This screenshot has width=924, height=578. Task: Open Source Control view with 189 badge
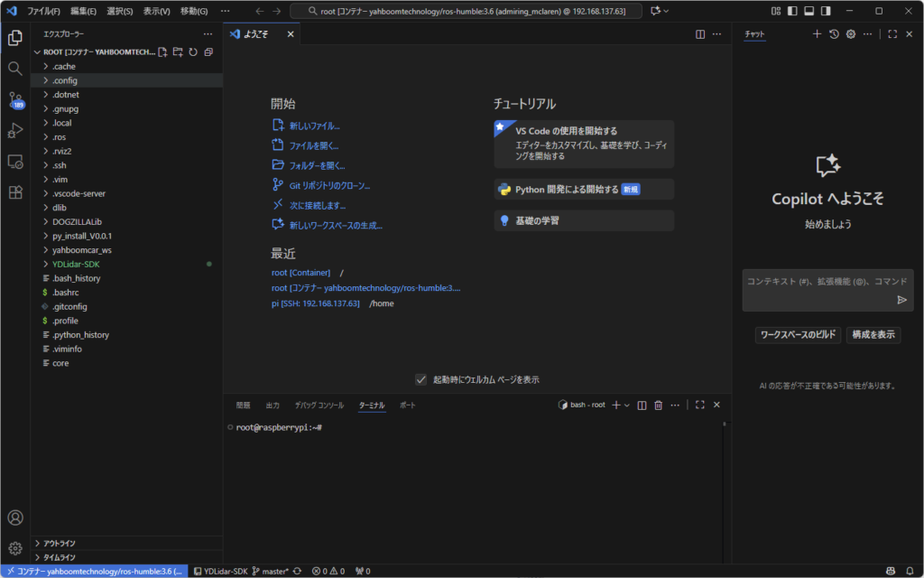tap(14, 99)
